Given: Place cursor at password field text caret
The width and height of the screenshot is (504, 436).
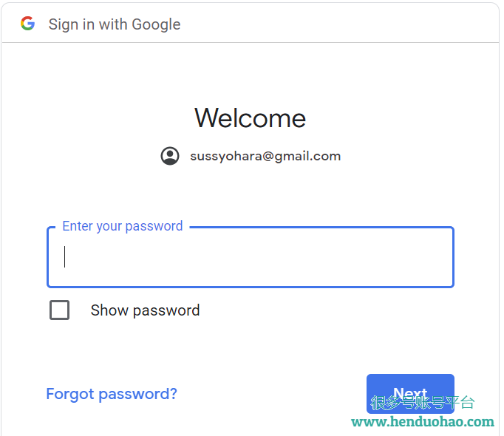Looking at the screenshot, I should pyautogui.click(x=64, y=256).
